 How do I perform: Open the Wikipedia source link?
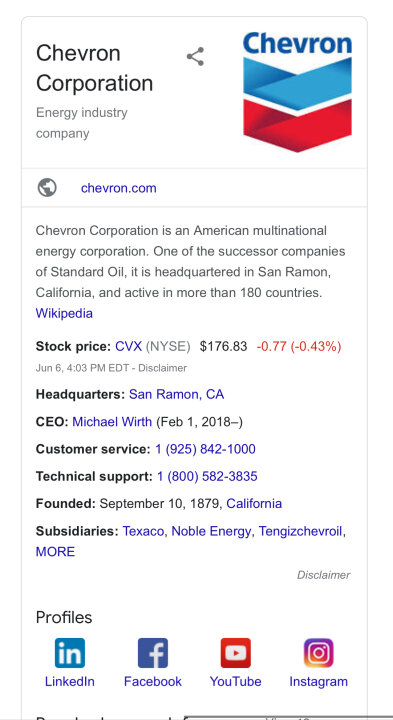pyautogui.click(x=64, y=313)
